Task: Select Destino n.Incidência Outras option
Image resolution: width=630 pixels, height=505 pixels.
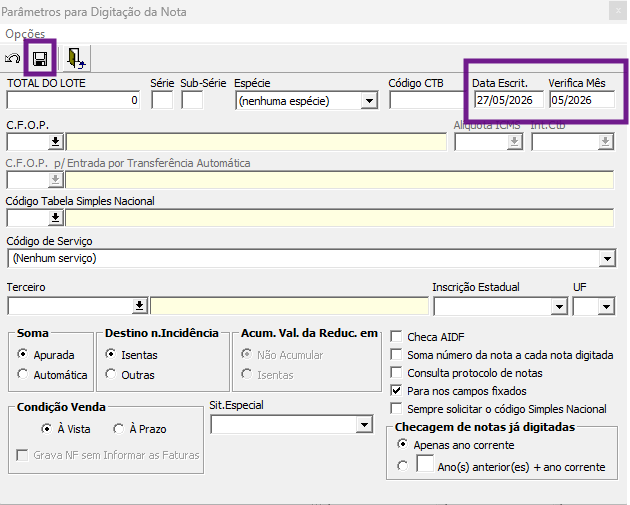Action: coord(110,374)
